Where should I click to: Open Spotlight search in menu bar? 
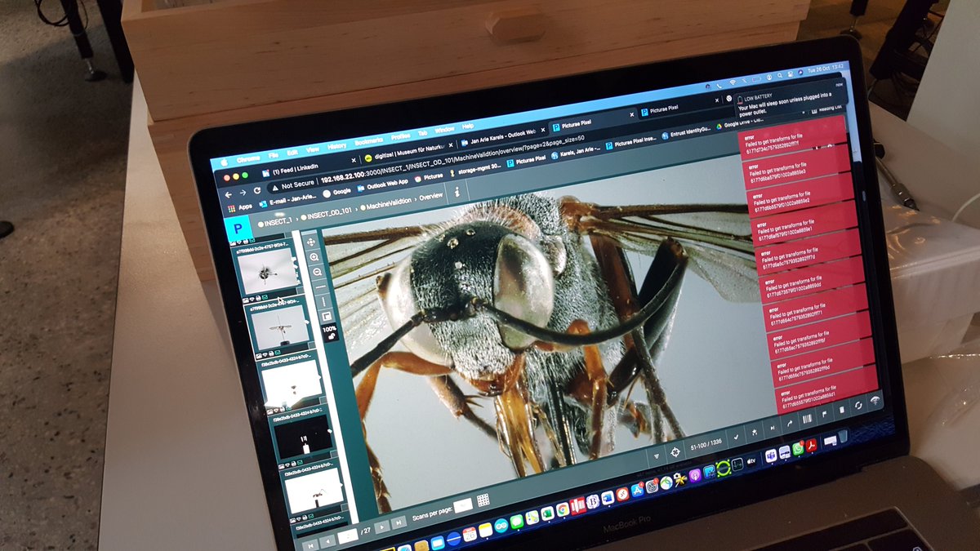click(x=780, y=76)
